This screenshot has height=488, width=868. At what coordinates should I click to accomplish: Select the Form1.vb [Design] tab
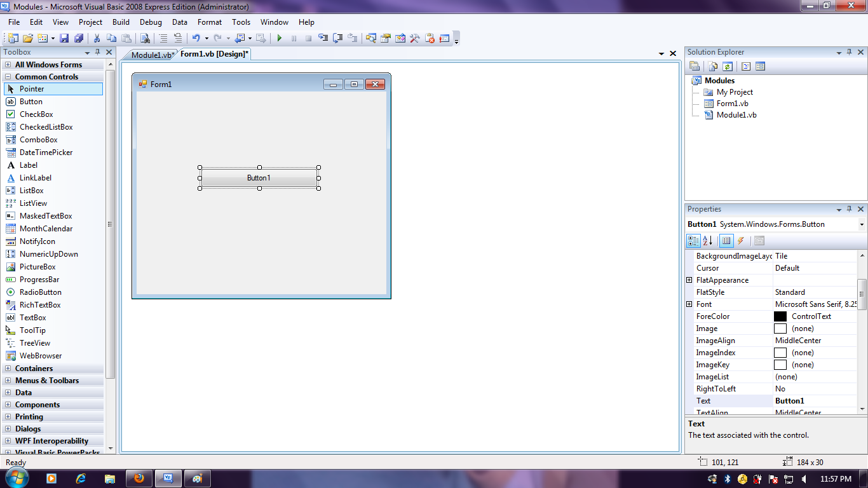coord(214,54)
